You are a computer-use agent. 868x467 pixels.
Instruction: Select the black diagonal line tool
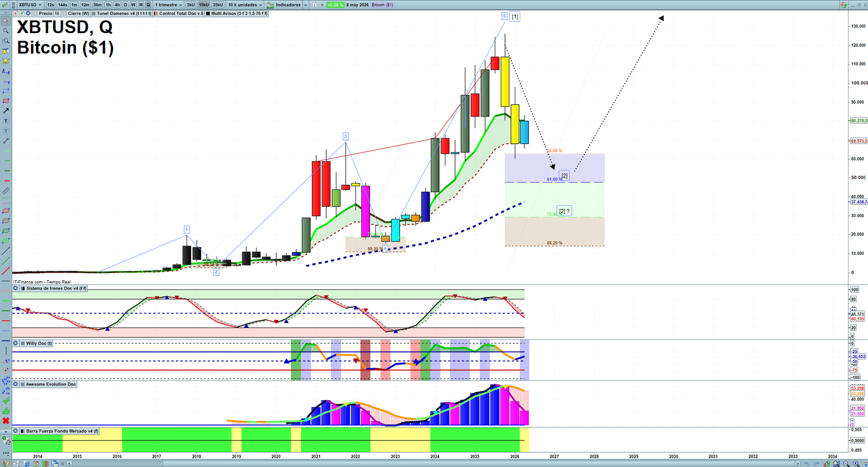click(5, 251)
